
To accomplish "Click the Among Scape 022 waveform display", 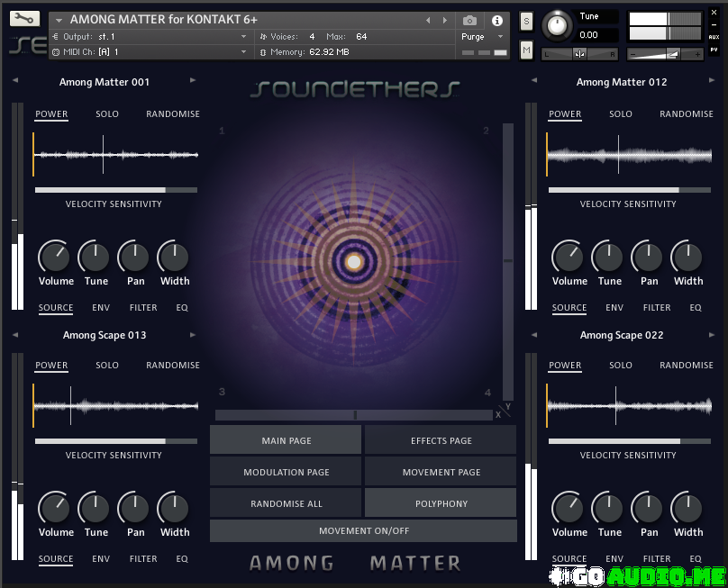I will (630, 405).
